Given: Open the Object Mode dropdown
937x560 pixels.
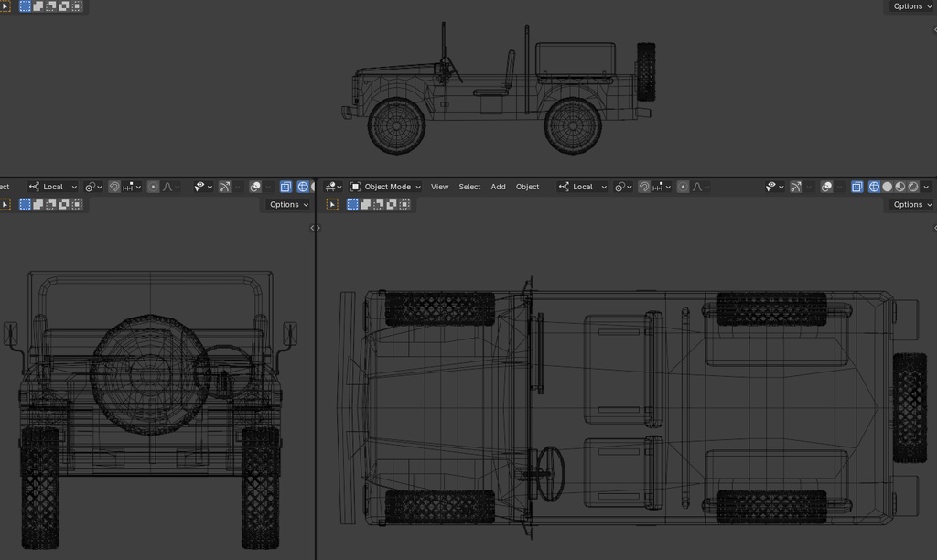Looking at the screenshot, I should tap(386, 187).
